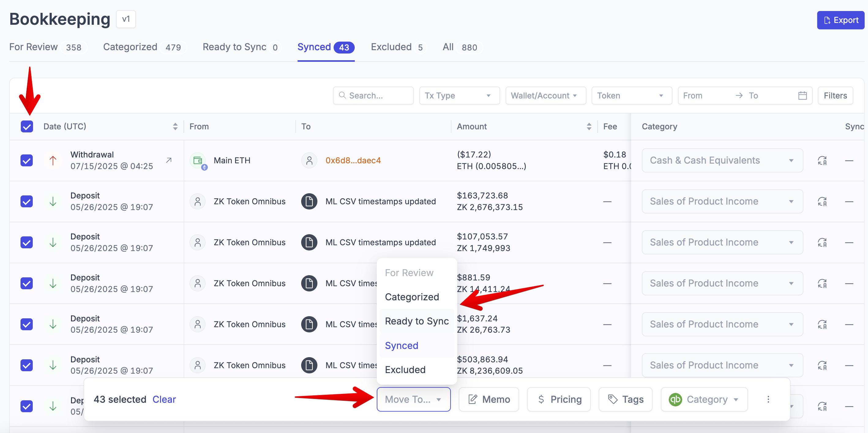
Task: Open the Wallet/Account filter dropdown
Action: pyautogui.click(x=545, y=96)
